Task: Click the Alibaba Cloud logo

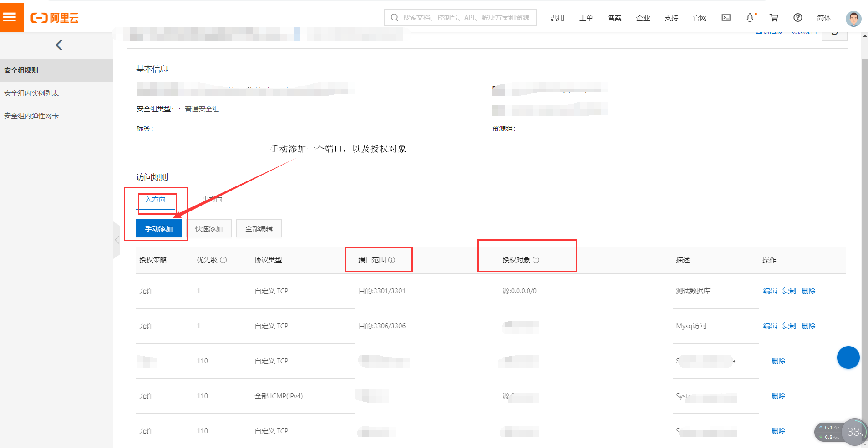Action: click(54, 18)
